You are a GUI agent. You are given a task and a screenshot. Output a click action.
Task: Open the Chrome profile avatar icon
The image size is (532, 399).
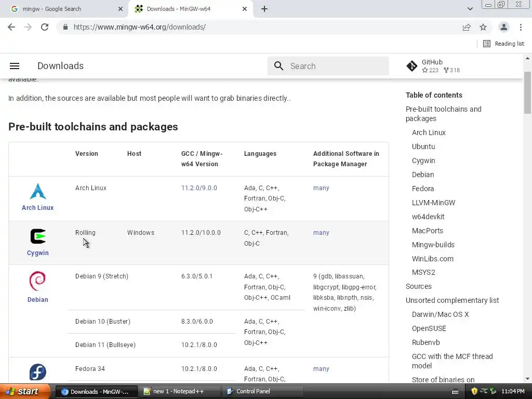[x=504, y=27]
